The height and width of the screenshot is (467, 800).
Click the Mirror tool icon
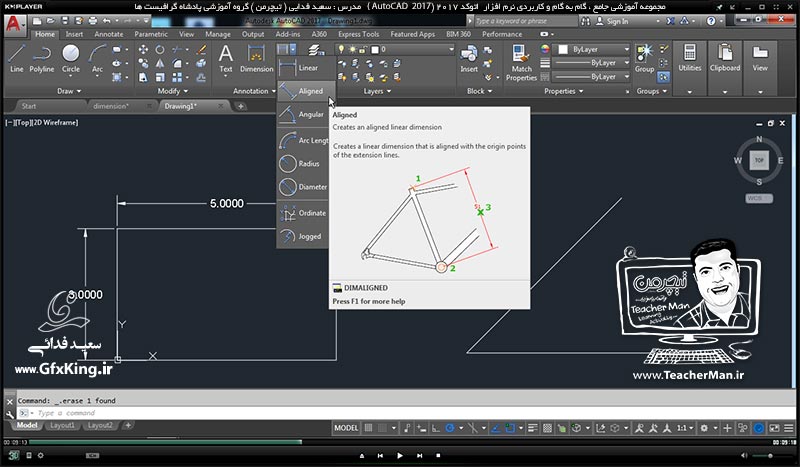(x=160, y=63)
